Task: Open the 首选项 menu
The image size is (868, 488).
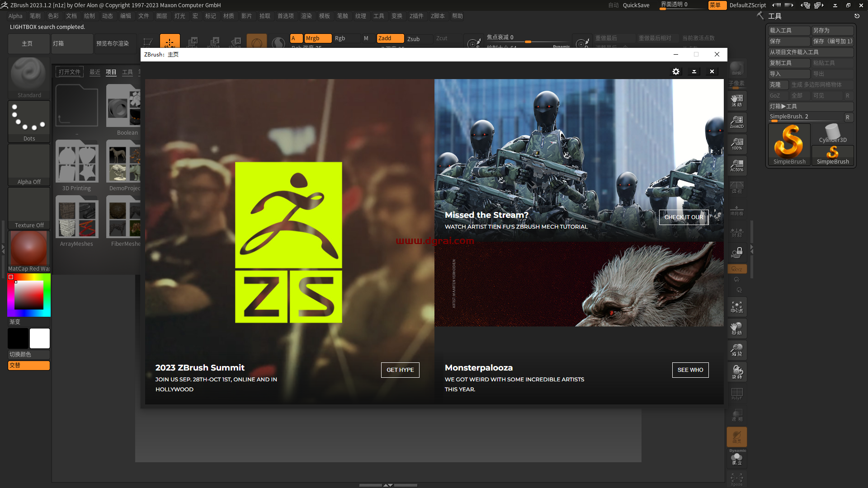Action: 286,16
